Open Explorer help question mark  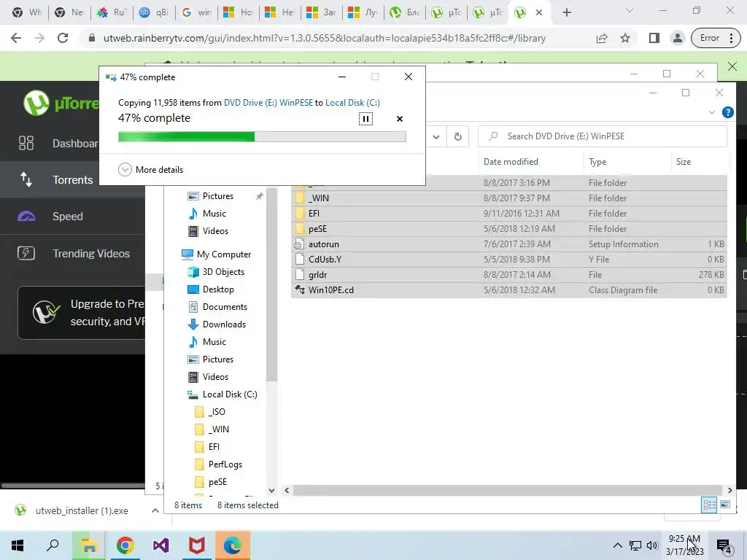coord(727,112)
